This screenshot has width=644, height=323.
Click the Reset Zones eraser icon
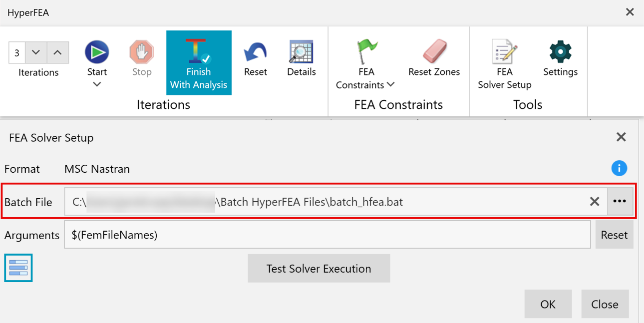click(x=434, y=52)
